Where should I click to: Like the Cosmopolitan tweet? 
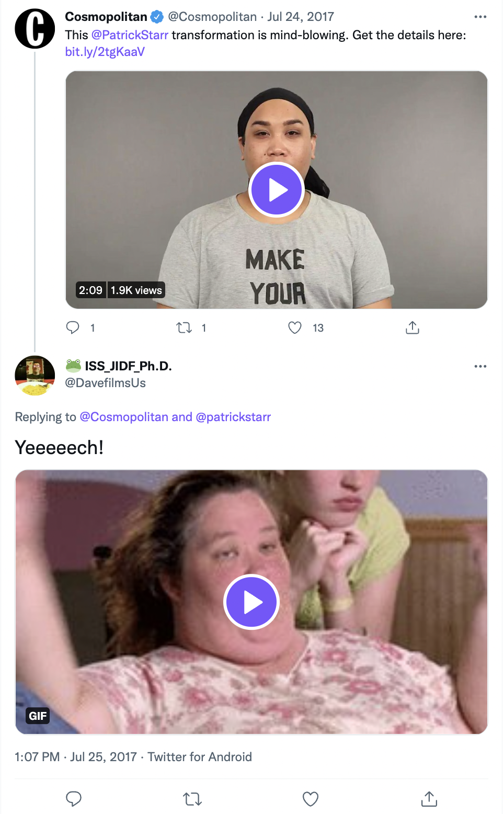pyautogui.click(x=295, y=327)
